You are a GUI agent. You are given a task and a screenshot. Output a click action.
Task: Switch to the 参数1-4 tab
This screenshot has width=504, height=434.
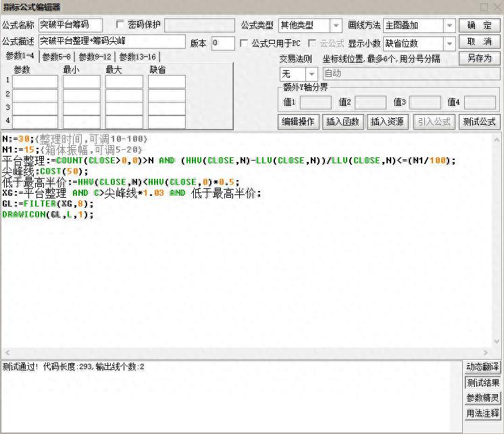click(x=20, y=56)
